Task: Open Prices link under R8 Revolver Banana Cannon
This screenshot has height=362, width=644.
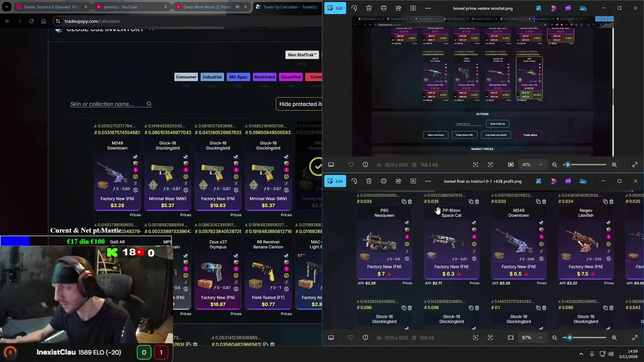Action: pyautogui.click(x=286, y=314)
